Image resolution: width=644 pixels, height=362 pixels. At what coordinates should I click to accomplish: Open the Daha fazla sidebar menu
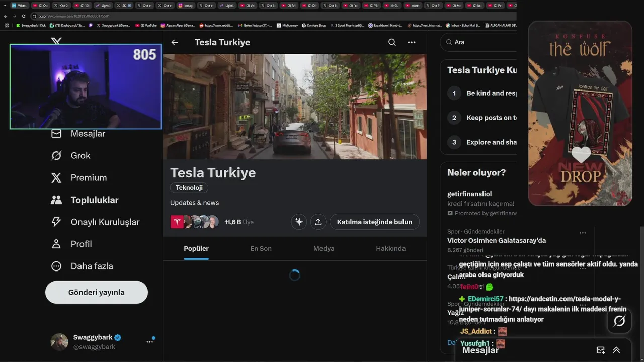coord(82,266)
